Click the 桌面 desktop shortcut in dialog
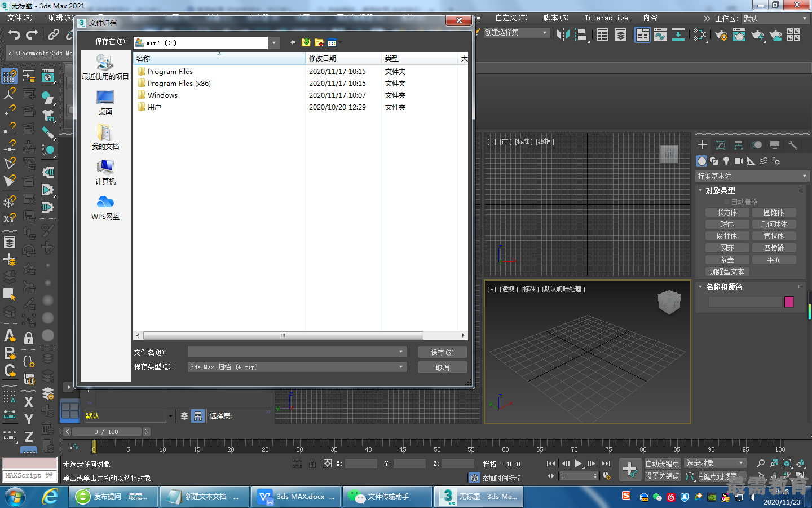 pos(105,103)
